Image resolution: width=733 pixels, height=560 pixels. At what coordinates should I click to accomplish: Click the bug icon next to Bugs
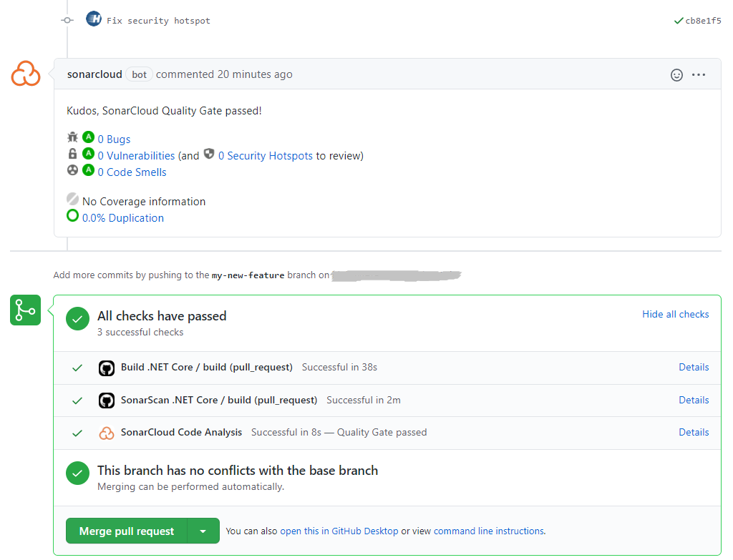point(72,137)
